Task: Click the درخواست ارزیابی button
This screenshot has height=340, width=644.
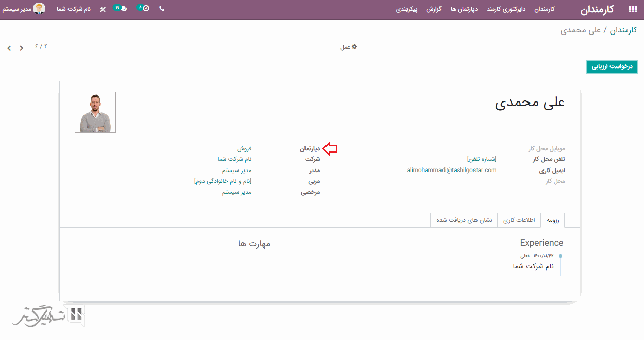Action: [612, 67]
